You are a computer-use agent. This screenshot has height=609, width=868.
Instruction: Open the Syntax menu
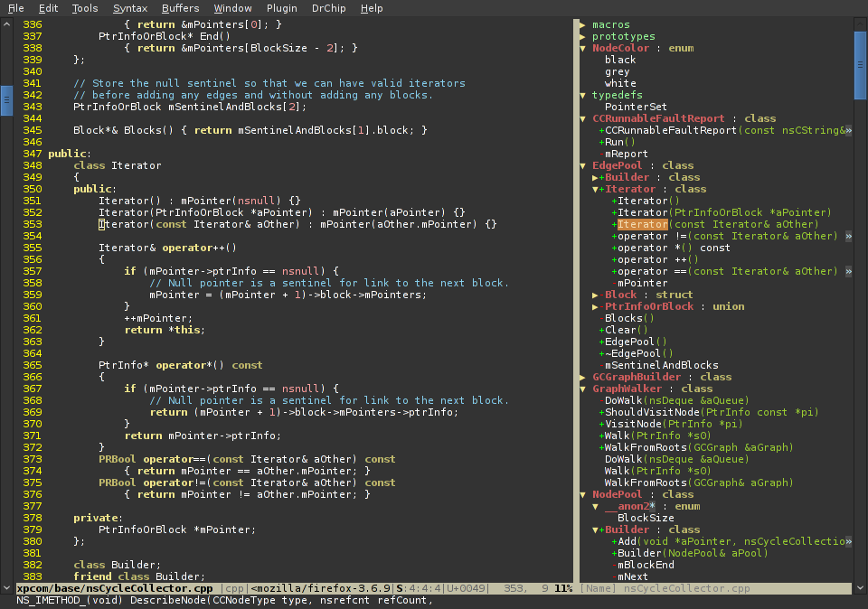point(130,8)
